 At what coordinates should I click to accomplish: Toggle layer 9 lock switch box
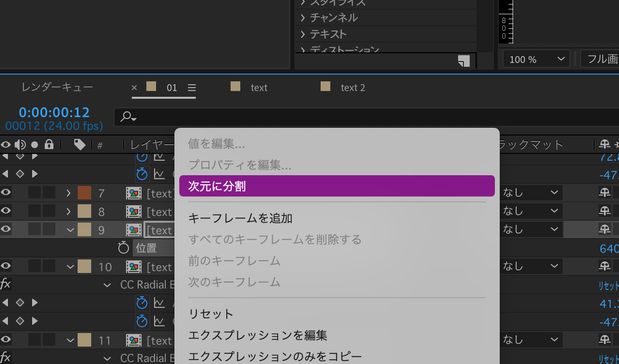coord(49,229)
